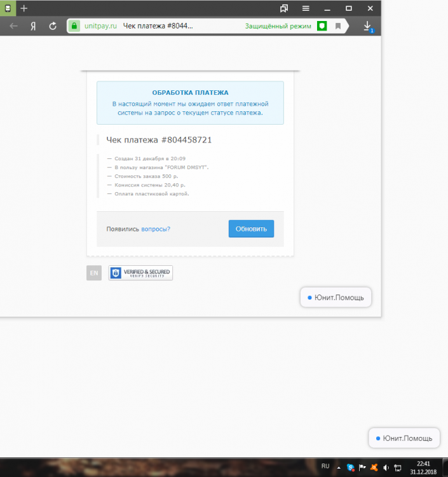This screenshot has height=477, width=448.
Task: Reload the page with refresh icon
Action: coord(53,26)
